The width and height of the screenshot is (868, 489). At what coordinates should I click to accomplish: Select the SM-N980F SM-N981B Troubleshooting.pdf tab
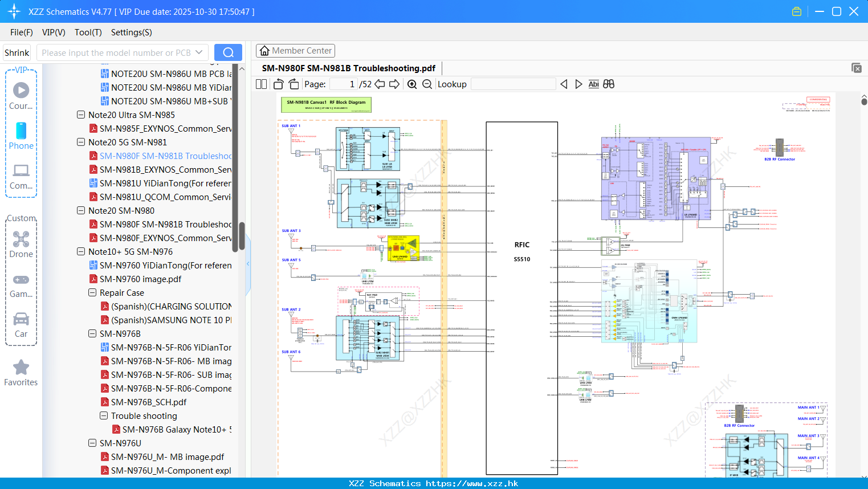[349, 68]
